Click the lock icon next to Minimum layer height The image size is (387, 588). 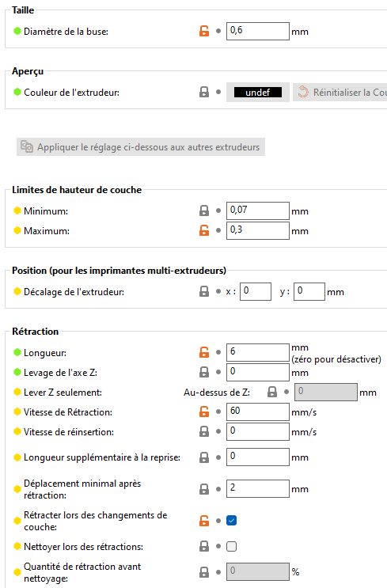pyautogui.click(x=204, y=211)
